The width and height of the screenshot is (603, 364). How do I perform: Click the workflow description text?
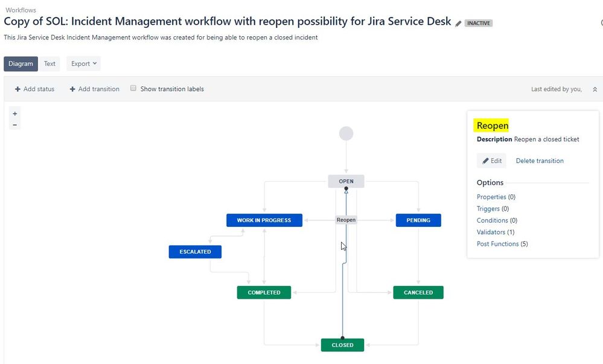[161, 37]
